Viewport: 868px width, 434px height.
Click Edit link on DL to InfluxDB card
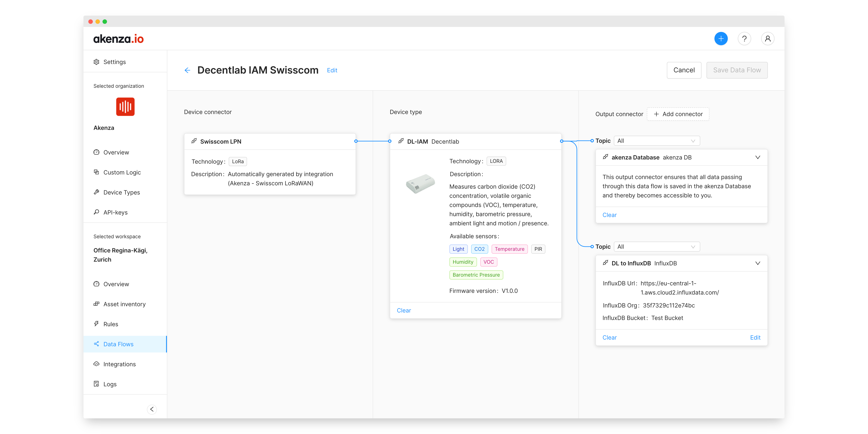(755, 337)
